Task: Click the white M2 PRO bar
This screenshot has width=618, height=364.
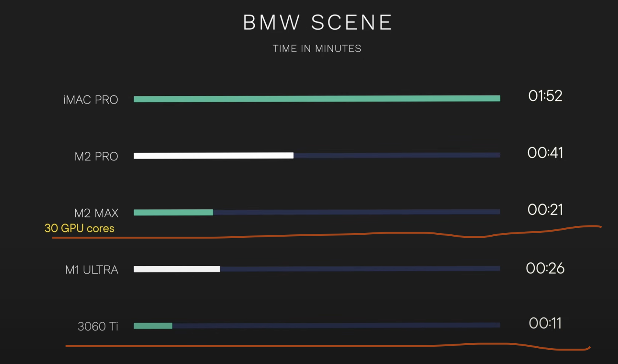Action: tap(213, 155)
